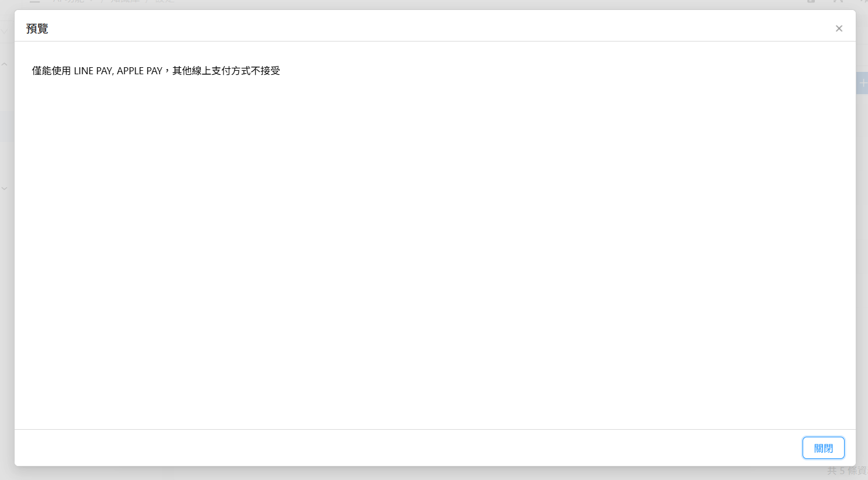Image resolution: width=868 pixels, height=480 pixels.
Task: Click the hamburger menu icon behind the dialog
Action: pyautogui.click(x=35, y=2)
